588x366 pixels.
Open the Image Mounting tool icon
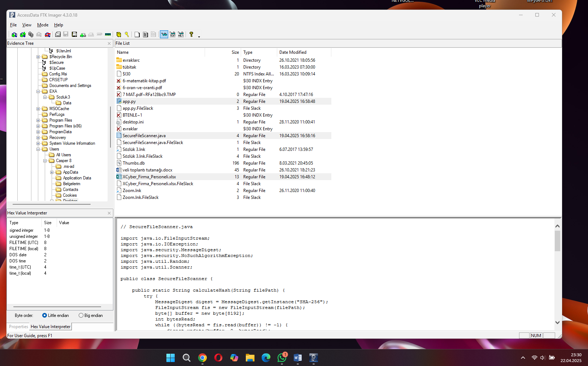31,35
